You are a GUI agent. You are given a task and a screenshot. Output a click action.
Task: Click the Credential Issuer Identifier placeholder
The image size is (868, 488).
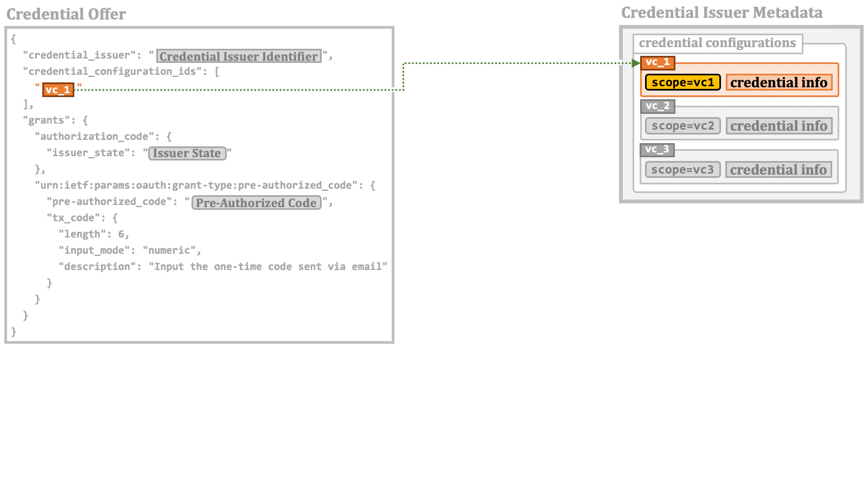point(239,56)
